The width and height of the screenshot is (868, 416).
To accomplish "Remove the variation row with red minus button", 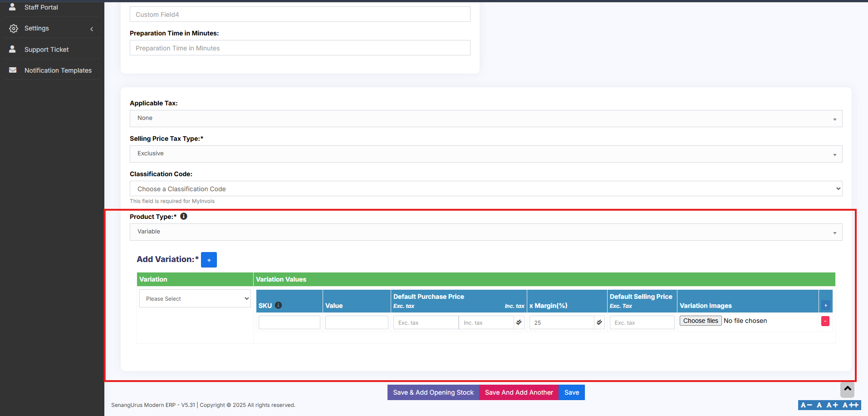I will (825, 321).
